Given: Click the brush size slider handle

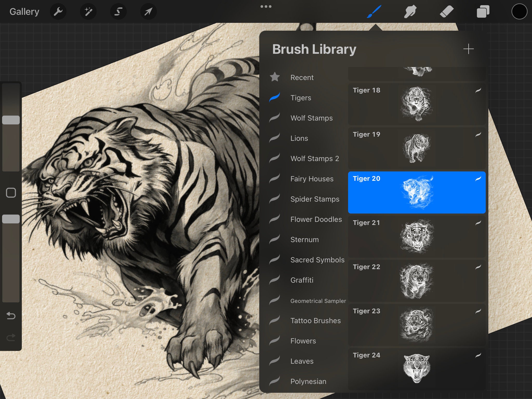Looking at the screenshot, I should point(11,120).
